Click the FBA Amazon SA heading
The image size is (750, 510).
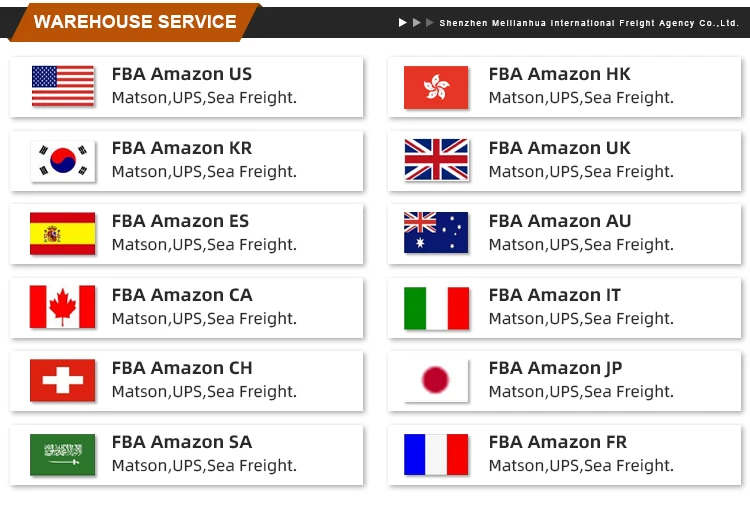coord(182,442)
